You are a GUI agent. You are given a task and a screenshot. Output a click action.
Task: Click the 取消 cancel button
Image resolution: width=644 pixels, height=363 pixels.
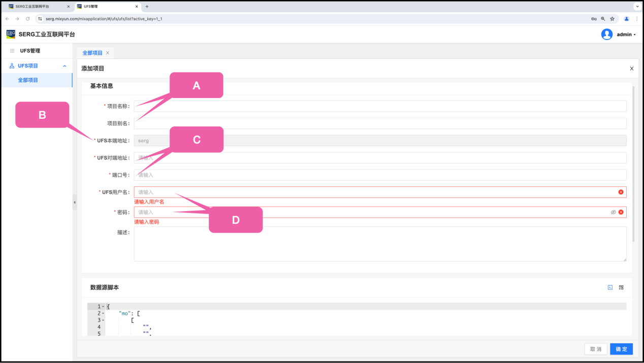tap(595, 349)
